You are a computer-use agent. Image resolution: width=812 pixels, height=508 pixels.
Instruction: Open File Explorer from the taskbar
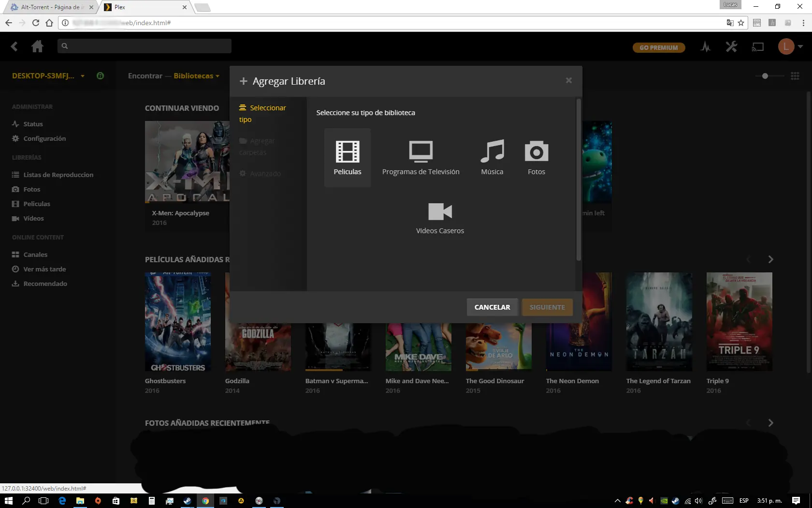coord(80,501)
